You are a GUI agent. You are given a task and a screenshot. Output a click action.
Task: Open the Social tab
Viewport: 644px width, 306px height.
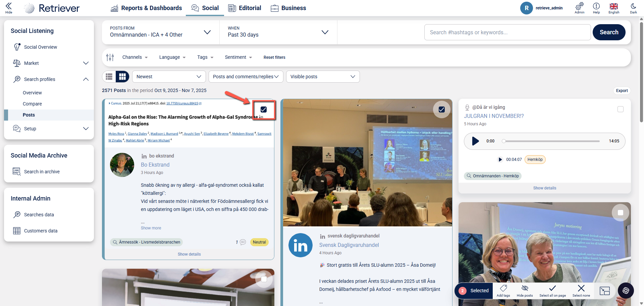(x=205, y=8)
